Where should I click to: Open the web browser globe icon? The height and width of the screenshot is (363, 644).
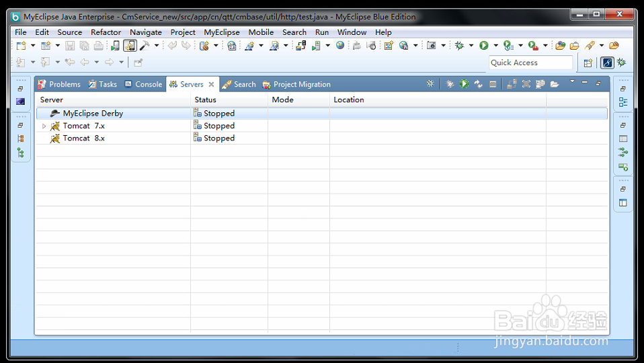[x=340, y=46]
